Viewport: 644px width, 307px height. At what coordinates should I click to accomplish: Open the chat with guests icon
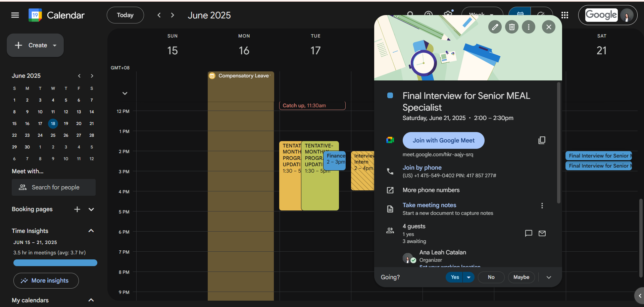(529, 233)
